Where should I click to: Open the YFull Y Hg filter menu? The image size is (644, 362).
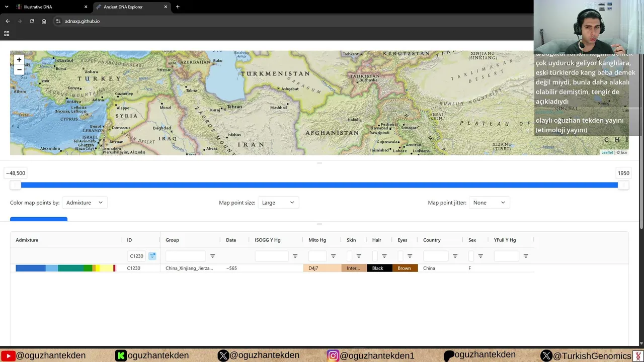[x=526, y=256]
